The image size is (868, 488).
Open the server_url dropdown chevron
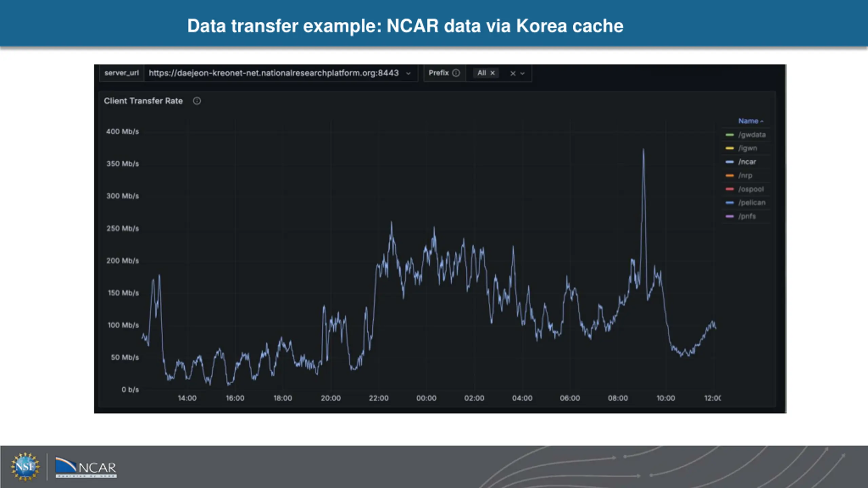pyautogui.click(x=408, y=74)
